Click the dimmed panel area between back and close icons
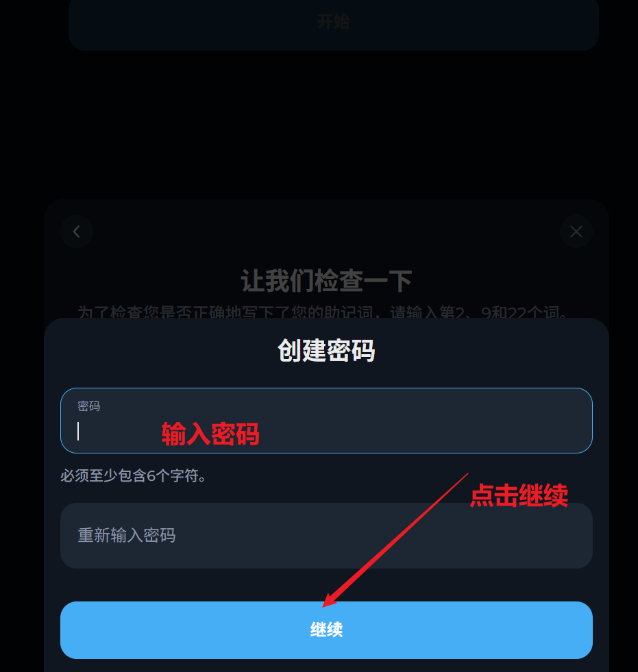The image size is (638, 672). point(326,232)
